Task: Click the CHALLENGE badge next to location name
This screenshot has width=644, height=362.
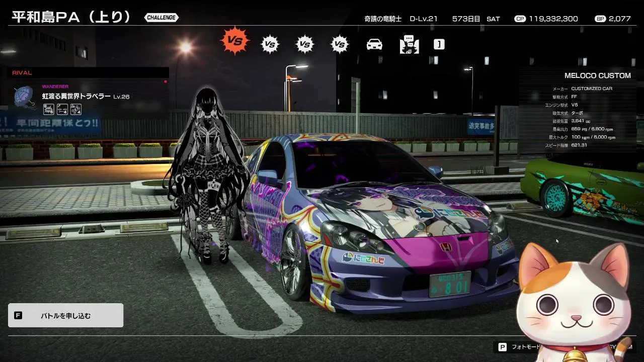Action: (x=161, y=18)
